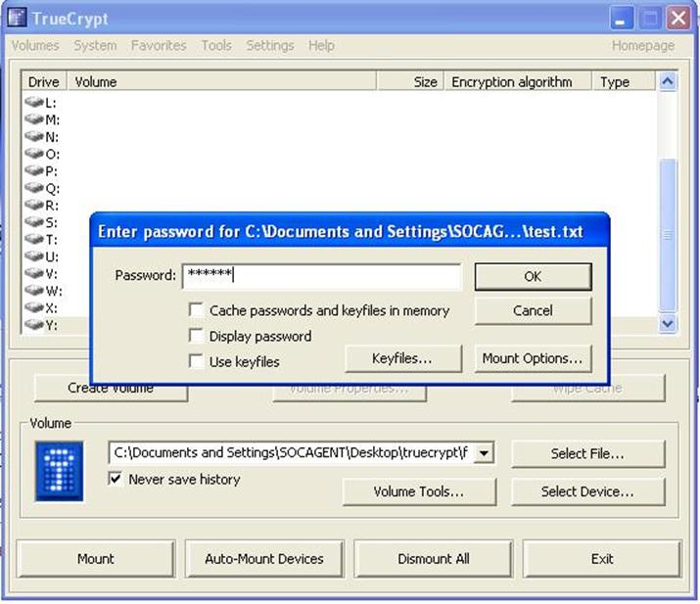Select the R: drive icon

(x=34, y=205)
